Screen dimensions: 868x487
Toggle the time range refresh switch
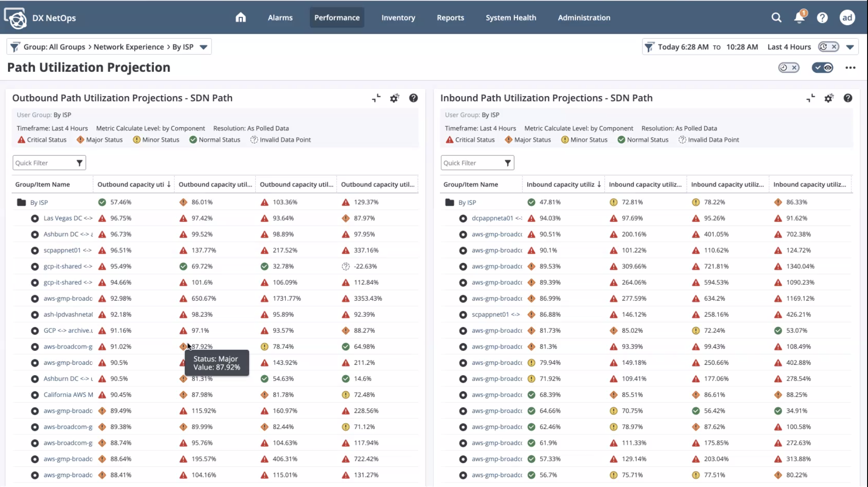click(x=828, y=47)
